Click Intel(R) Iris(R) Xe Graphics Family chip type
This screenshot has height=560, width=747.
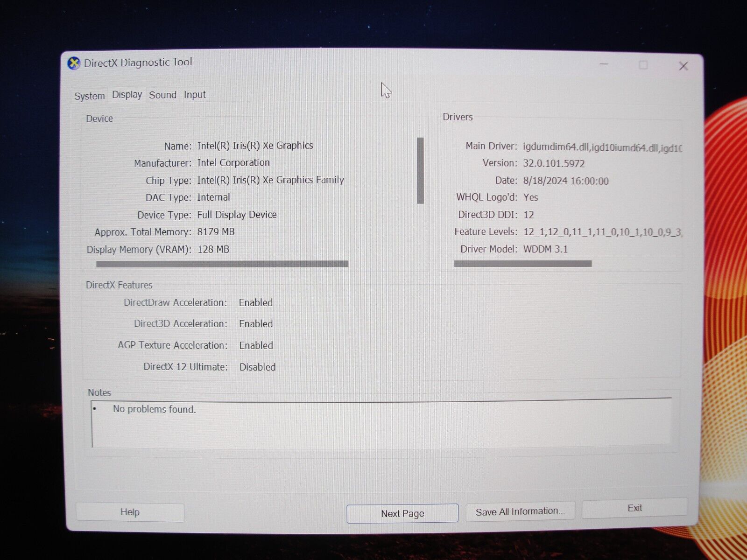[x=270, y=180]
